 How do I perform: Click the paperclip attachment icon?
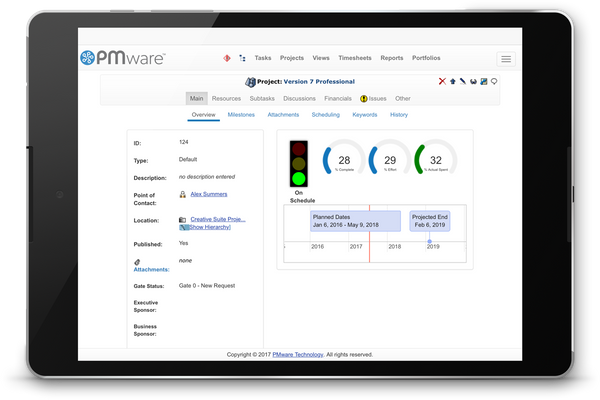coord(137,262)
